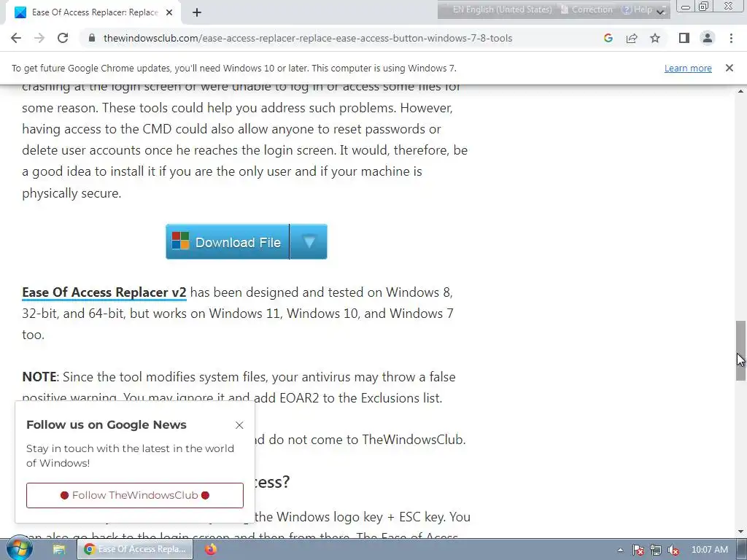Click the 'physically secure.' text
The height and width of the screenshot is (560, 747).
click(71, 192)
